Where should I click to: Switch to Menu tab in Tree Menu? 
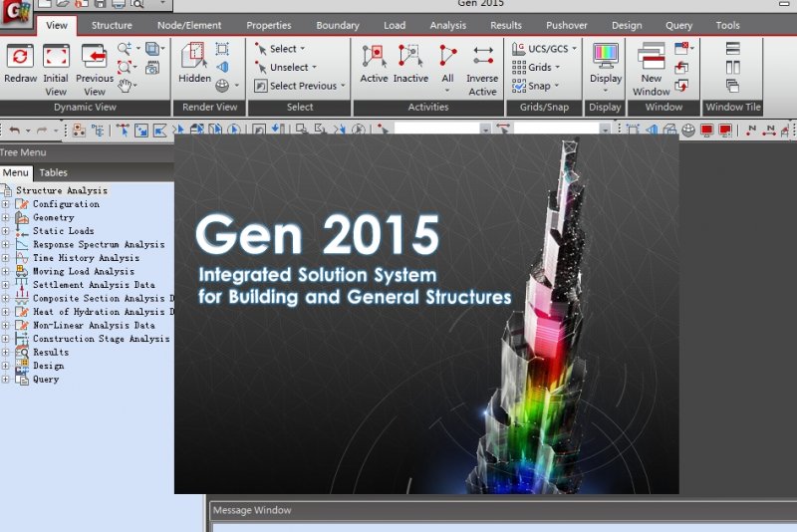tap(16, 172)
